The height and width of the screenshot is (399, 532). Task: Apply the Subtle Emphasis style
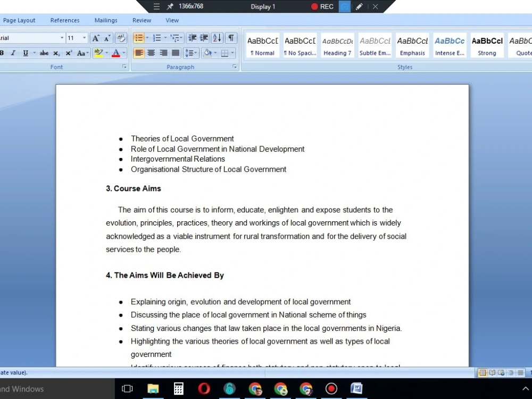(375, 46)
